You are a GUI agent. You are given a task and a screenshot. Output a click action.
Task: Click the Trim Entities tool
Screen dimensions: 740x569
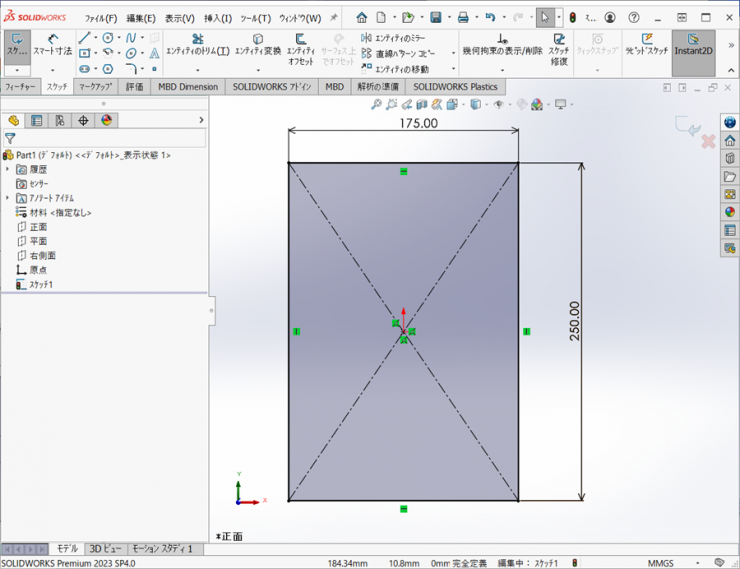pos(197,45)
